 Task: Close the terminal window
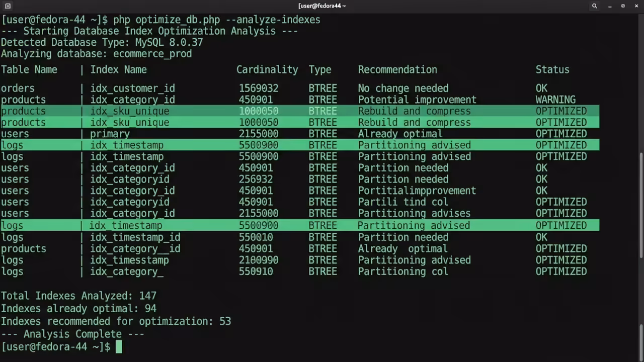click(636, 6)
